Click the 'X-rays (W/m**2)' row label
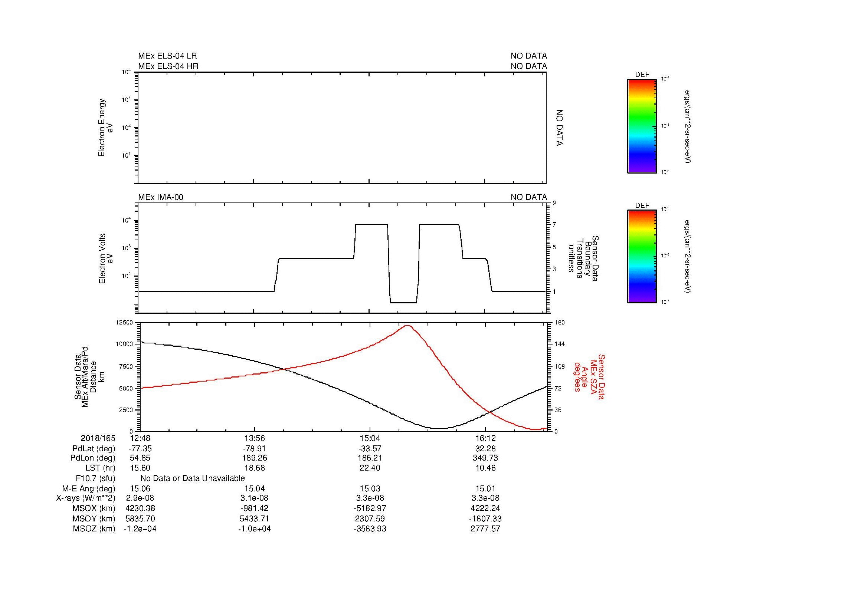 [x=86, y=498]
